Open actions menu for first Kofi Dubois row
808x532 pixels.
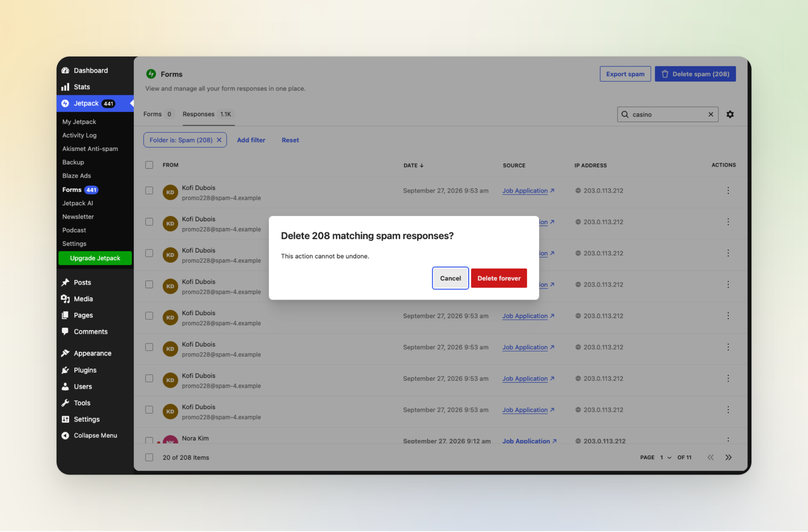pos(728,191)
